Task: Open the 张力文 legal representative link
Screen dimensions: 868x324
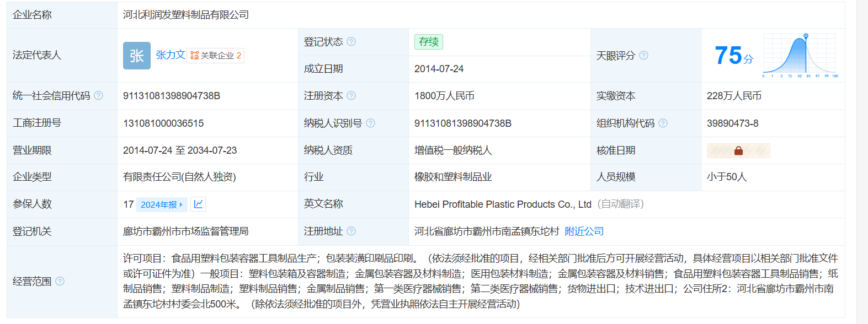Action: [170, 55]
